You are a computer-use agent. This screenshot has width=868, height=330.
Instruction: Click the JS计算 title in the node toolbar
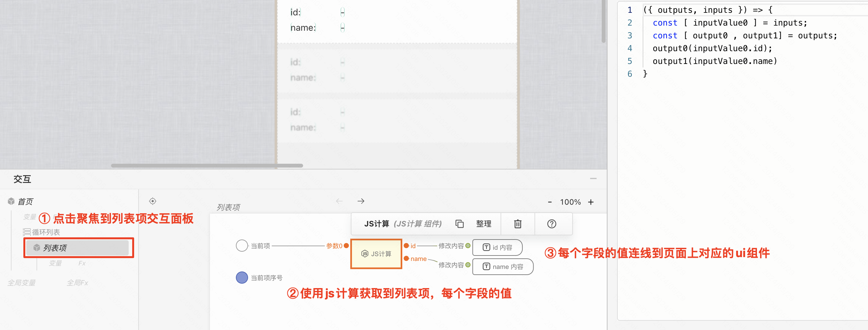tap(376, 224)
